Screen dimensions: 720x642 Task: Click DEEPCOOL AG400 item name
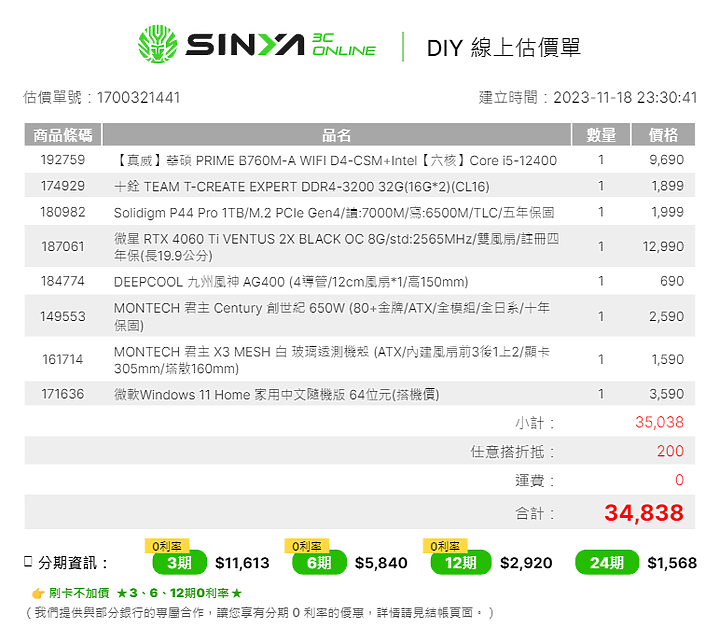click(291, 282)
